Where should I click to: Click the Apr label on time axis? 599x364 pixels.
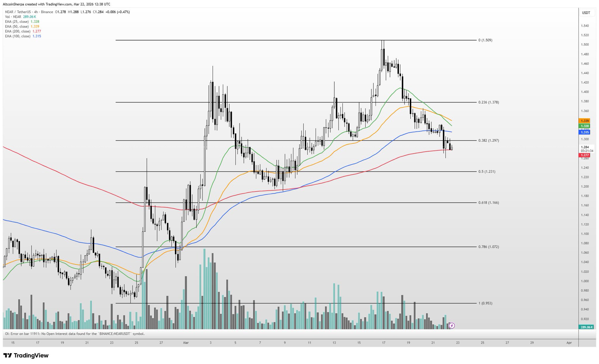(x=569, y=343)
